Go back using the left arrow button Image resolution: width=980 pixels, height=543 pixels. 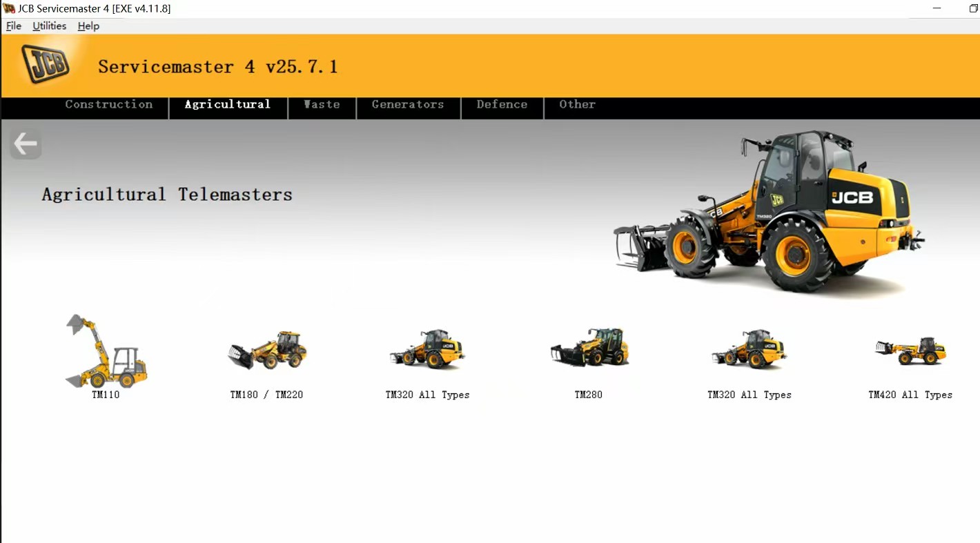[x=26, y=144]
